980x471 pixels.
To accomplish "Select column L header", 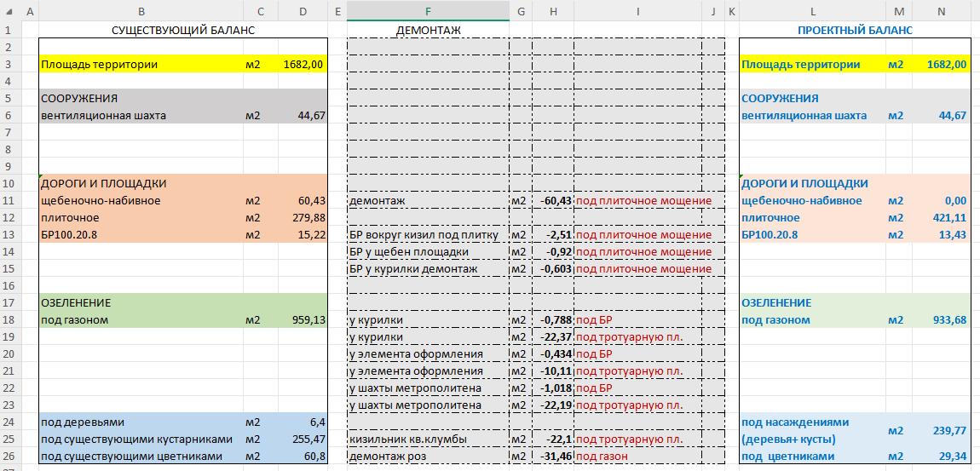I will tap(812, 10).
